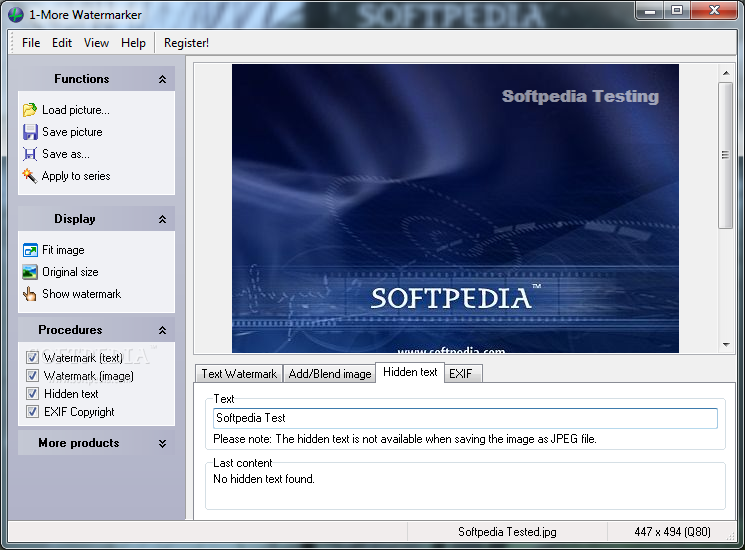Screen dimensions: 745x550
Task: Switch to the Text Watermark tab
Action: (239, 374)
